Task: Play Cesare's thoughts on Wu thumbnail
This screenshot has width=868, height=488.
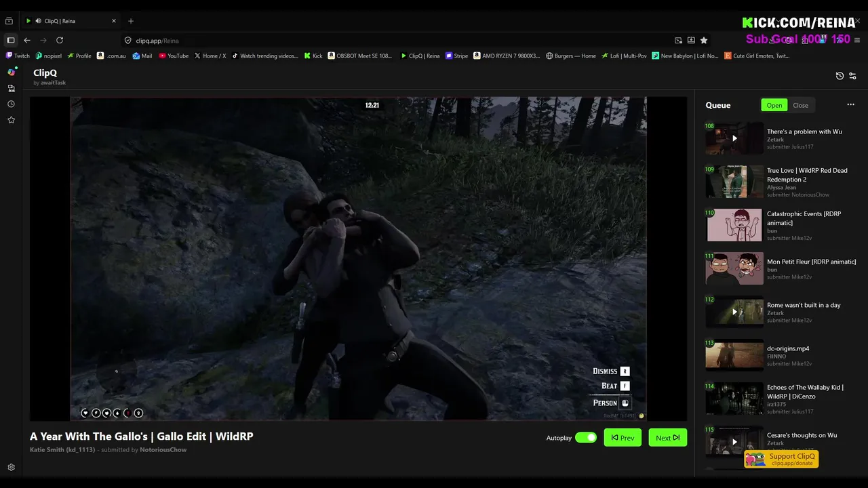Action: click(x=734, y=442)
